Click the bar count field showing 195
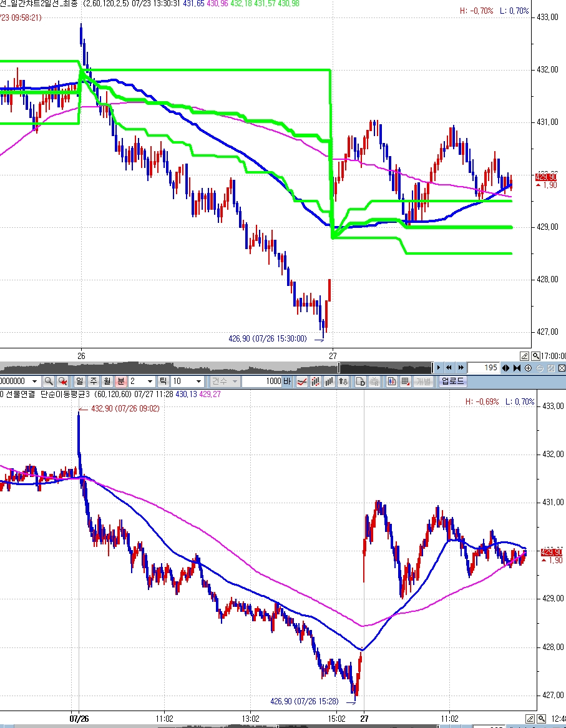The width and height of the screenshot is (566, 728). pyautogui.click(x=484, y=368)
